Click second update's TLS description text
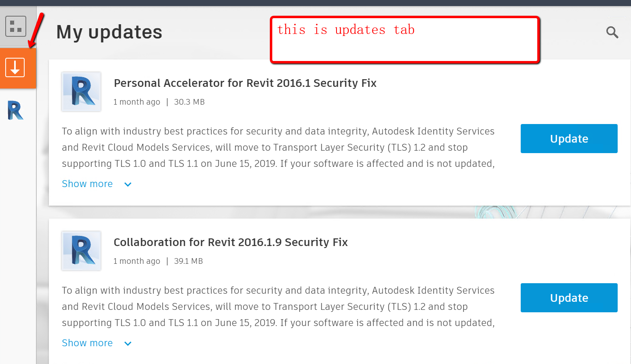Viewport: 631px width, 364px height. pos(278,307)
